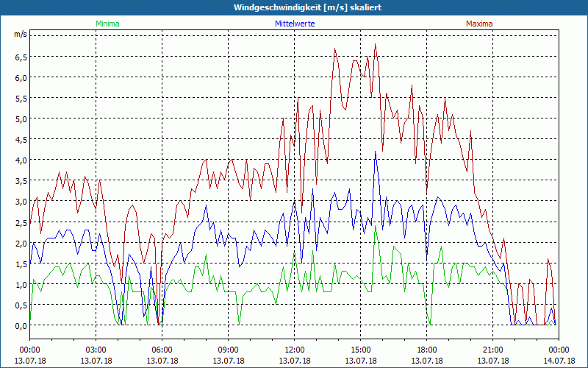Click the 5,5 y-axis value
Screen dimensions: 588x368
pyautogui.click(x=21, y=98)
